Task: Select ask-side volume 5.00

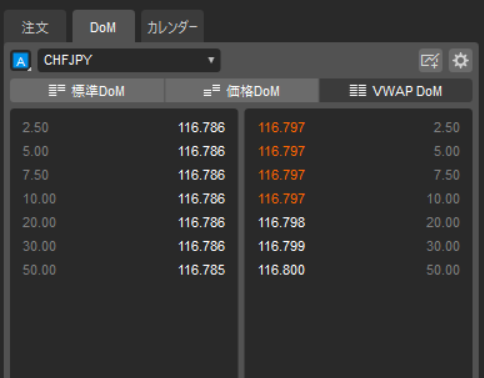Action: [x=447, y=151]
